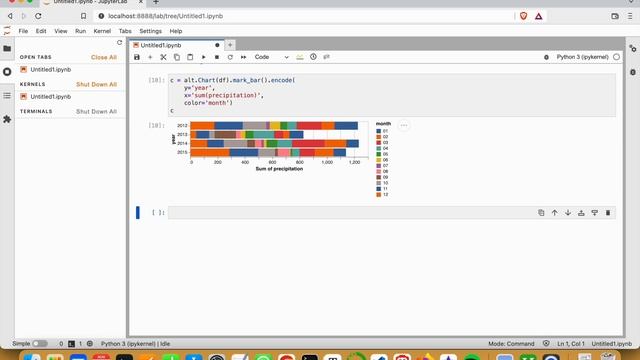Screen dimensions: 640x360
Task: Copy selected cells in notebook toolbar
Action: [177, 57]
